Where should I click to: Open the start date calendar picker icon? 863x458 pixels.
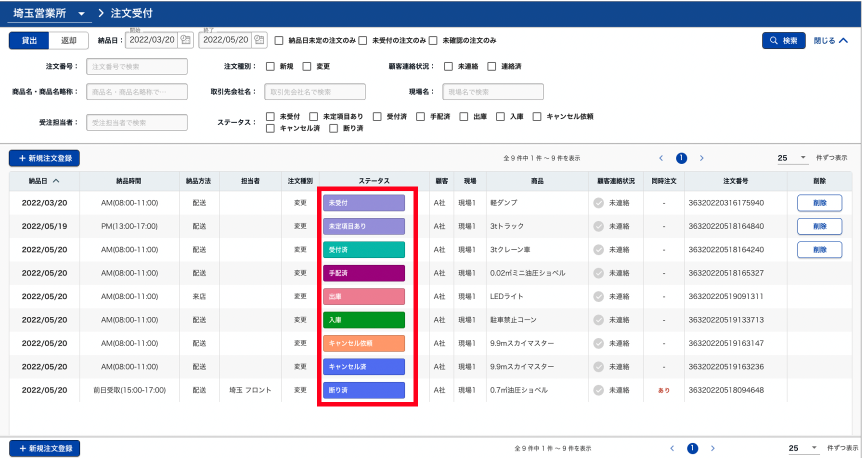point(184,40)
